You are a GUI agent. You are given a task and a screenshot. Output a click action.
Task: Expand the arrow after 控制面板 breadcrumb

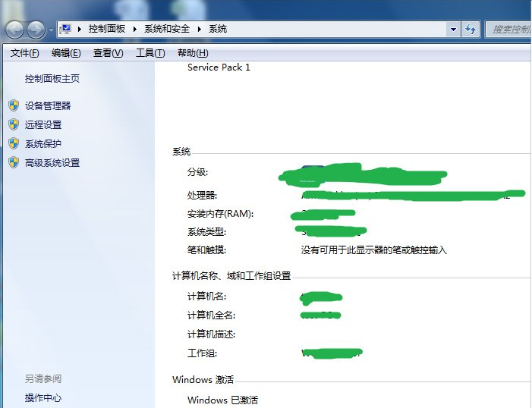137,29
